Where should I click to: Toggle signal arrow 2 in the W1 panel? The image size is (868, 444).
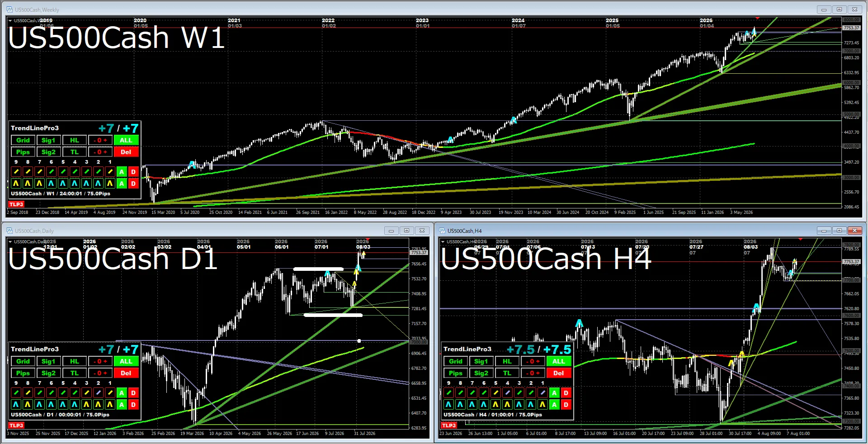tap(98, 184)
